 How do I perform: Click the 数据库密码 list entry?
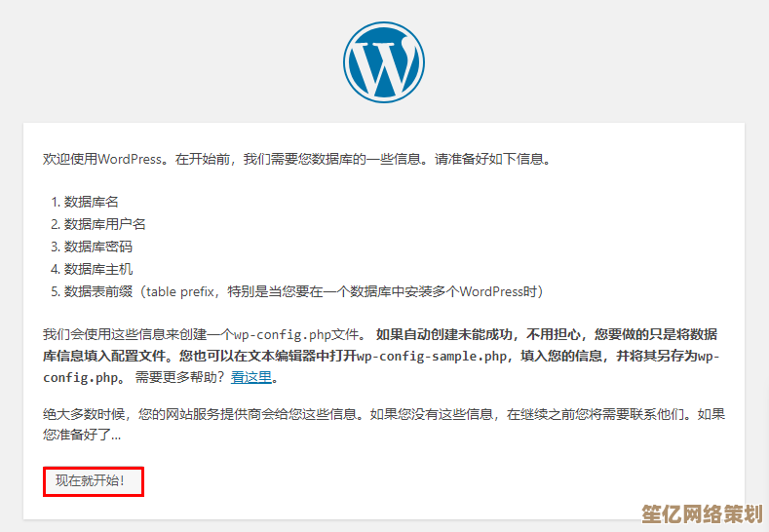tap(97, 247)
